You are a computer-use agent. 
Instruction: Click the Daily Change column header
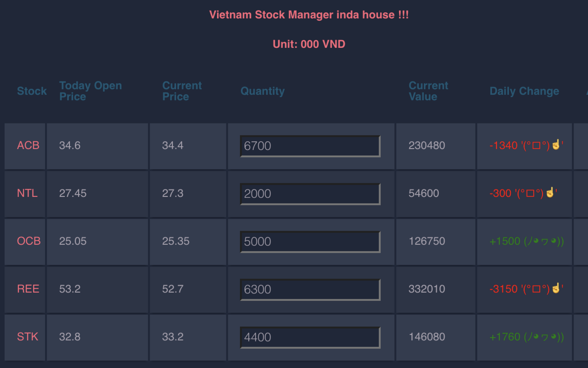524,91
